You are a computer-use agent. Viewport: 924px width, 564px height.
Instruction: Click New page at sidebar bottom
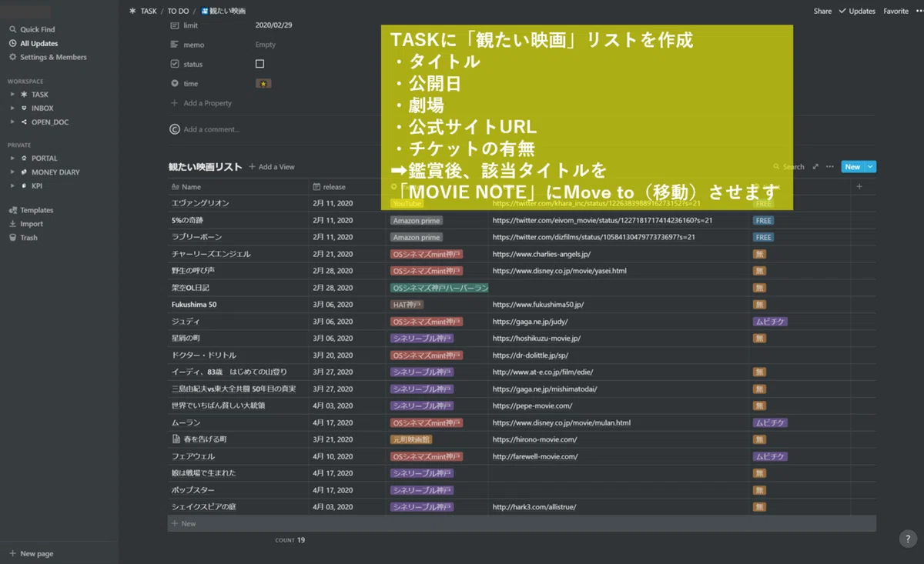[x=31, y=553]
